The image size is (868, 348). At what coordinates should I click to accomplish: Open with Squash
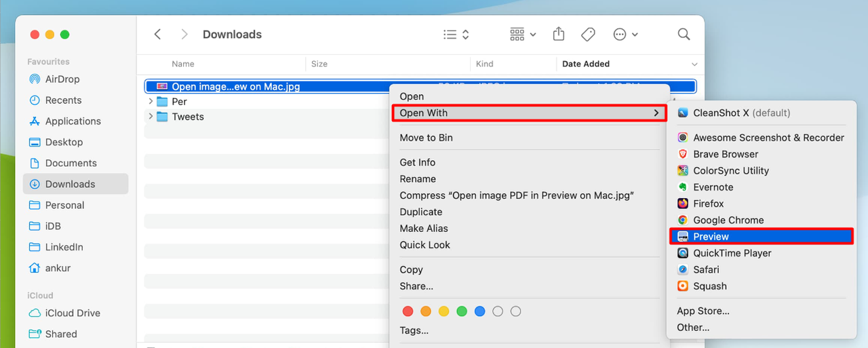762,286
